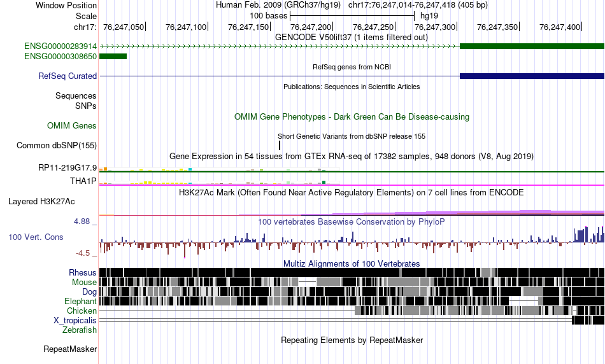Open H3K27Ac Mark track title
Screen dimensions: 605x364
[x=352, y=192]
